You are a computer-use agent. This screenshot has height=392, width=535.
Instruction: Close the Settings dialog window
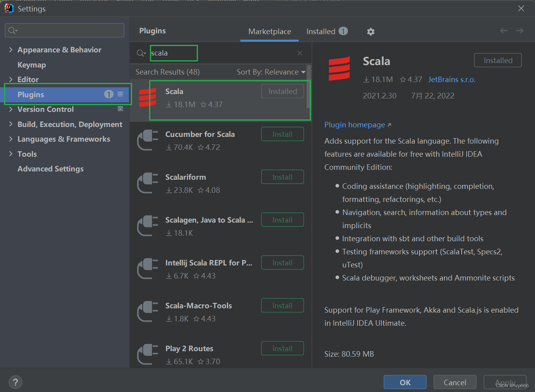pos(521,8)
